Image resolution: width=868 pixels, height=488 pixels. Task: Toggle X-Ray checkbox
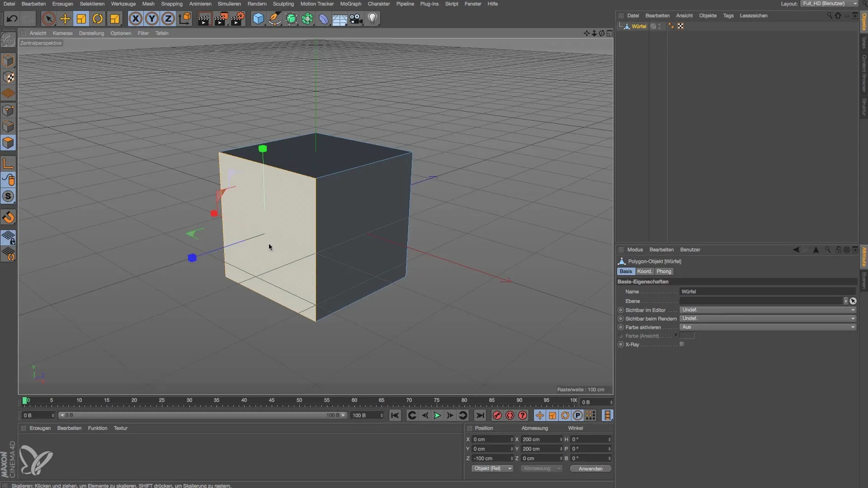(682, 344)
